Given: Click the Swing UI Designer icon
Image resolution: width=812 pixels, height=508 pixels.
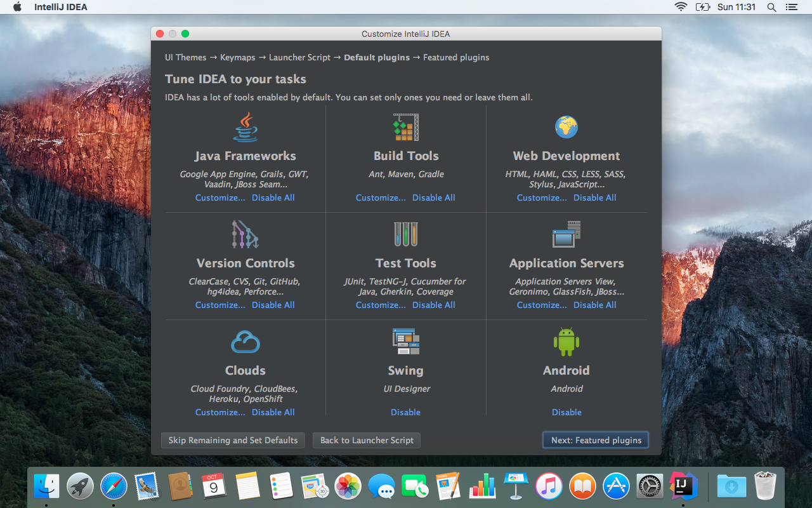Looking at the screenshot, I should [406, 342].
